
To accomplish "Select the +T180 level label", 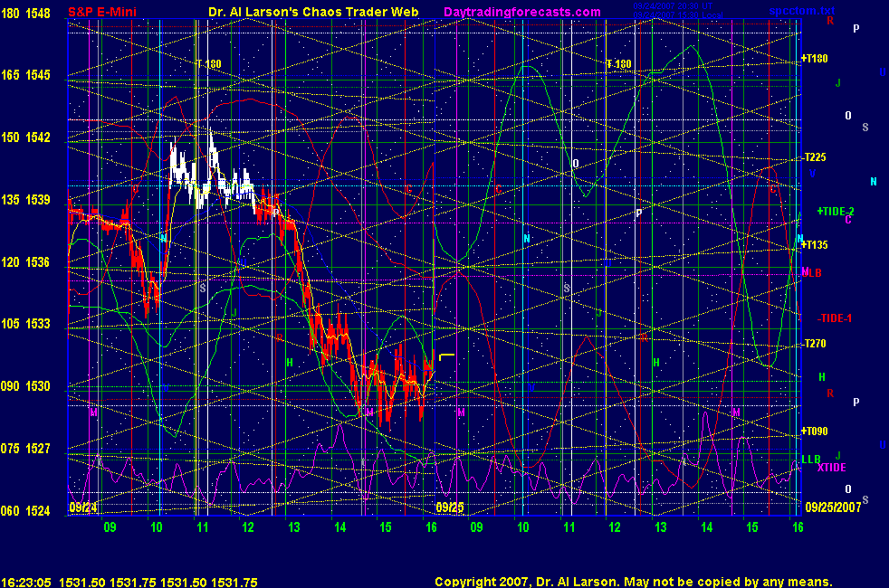I will click(814, 58).
